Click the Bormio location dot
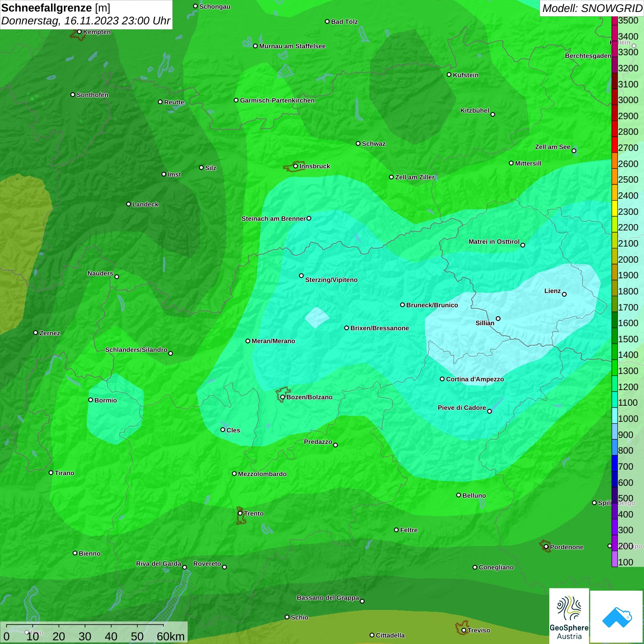644x644 pixels. [x=91, y=400]
